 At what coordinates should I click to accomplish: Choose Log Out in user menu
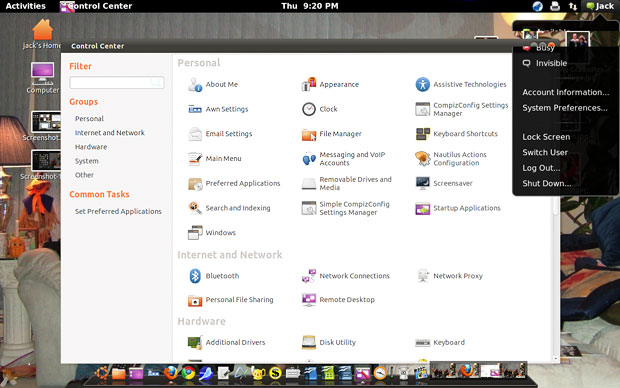coord(541,168)
